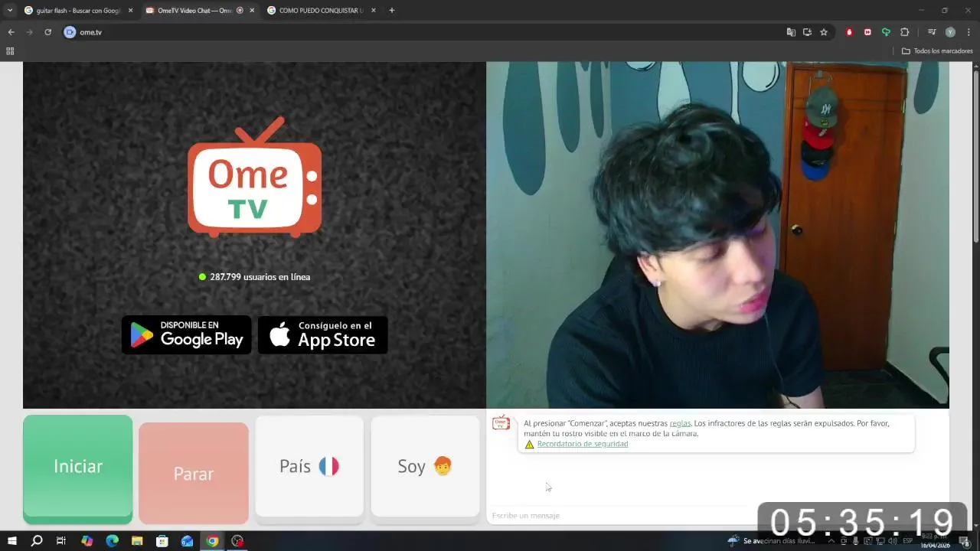Image resolution: width=980 pixels, height=551 pixels.
Task: Open File Explorer from the taskbar
Action: 137,541
